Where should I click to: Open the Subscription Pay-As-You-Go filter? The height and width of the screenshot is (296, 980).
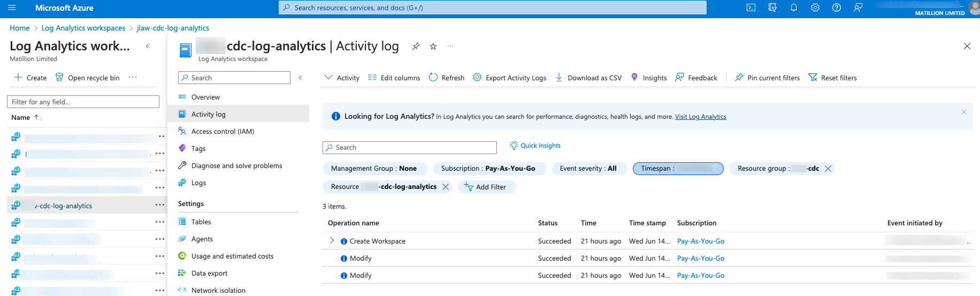[488, 169]
